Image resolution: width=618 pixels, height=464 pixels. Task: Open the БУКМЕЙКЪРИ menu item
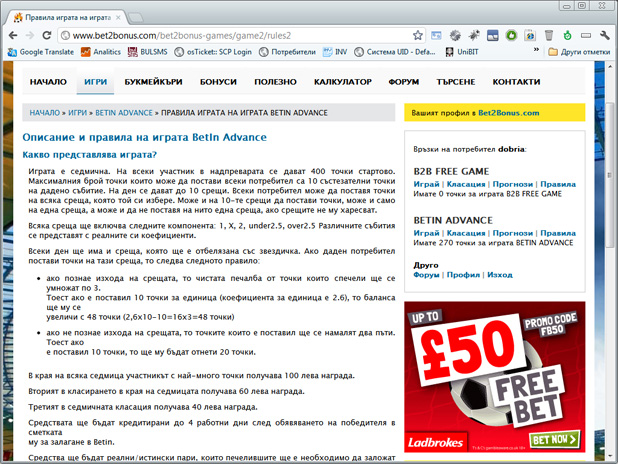point(153,82)
